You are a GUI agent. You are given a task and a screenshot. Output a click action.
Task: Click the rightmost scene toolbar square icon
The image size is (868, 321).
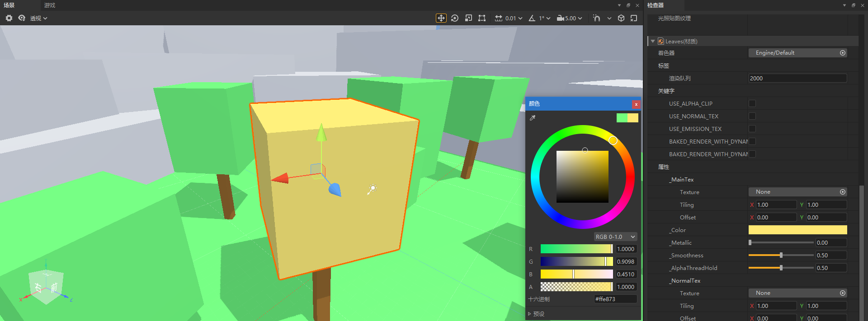634,18
